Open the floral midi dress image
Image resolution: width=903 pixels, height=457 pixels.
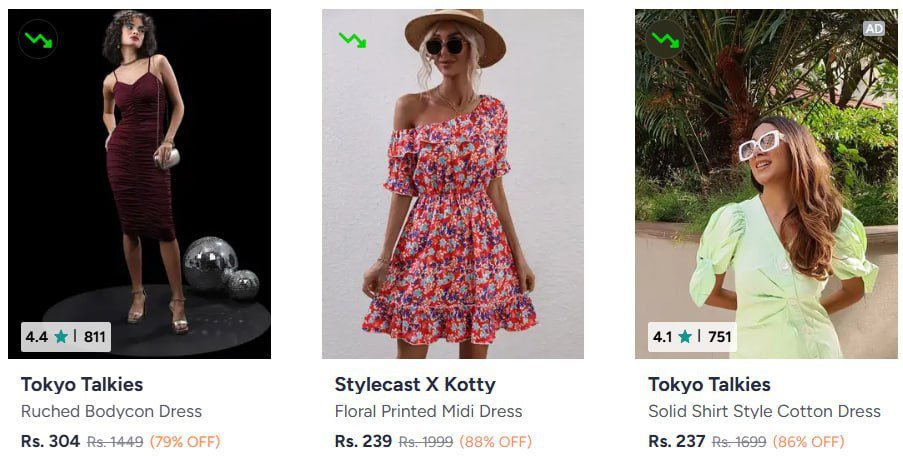click(452, 180)
